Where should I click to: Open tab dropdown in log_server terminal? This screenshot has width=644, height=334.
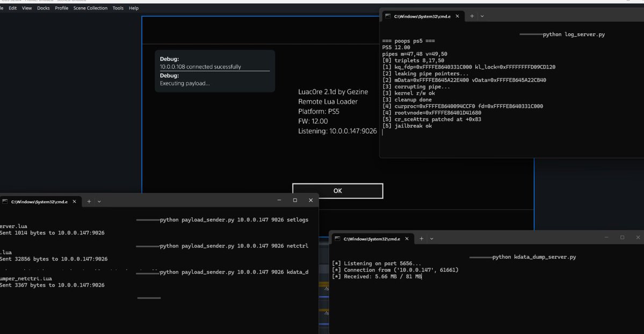482,17
